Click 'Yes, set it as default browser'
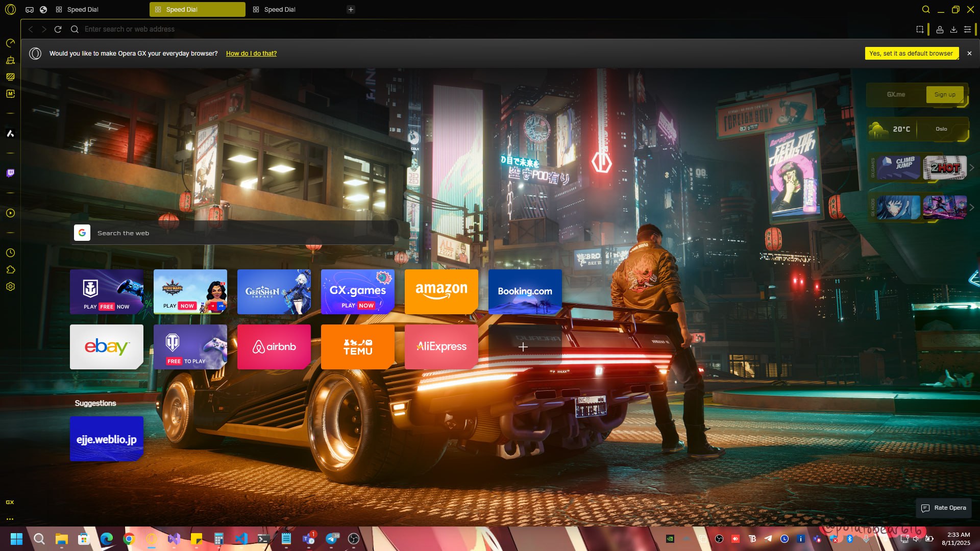This screenshot has height=551, width=980. pos(911,54)
